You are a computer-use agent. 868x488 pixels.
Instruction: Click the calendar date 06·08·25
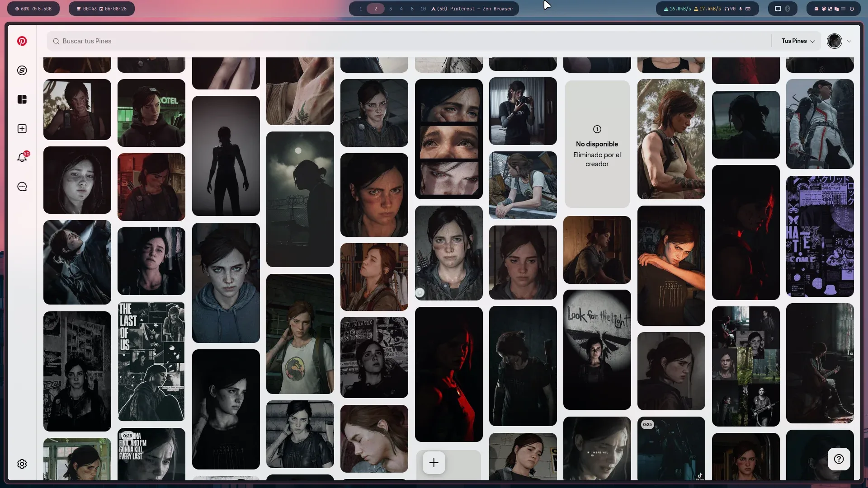pyautogui.click(x=113, y=9)
